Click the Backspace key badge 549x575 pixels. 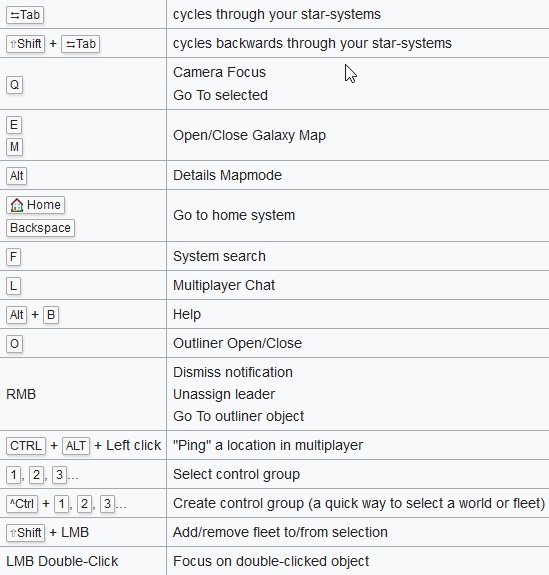click(40, 228)
